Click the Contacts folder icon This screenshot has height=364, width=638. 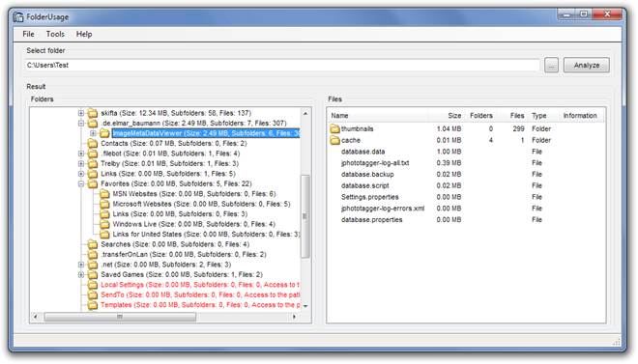[x=93, y=144]
